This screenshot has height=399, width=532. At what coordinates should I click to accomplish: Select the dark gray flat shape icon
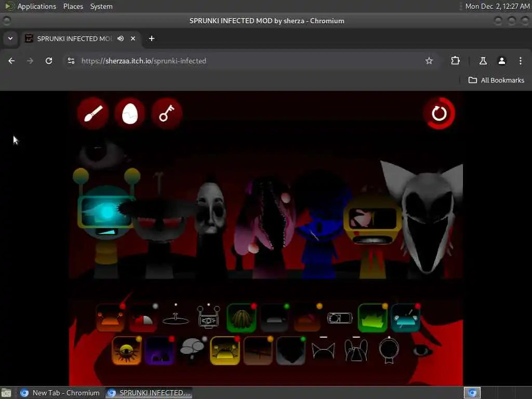[274, 318]
